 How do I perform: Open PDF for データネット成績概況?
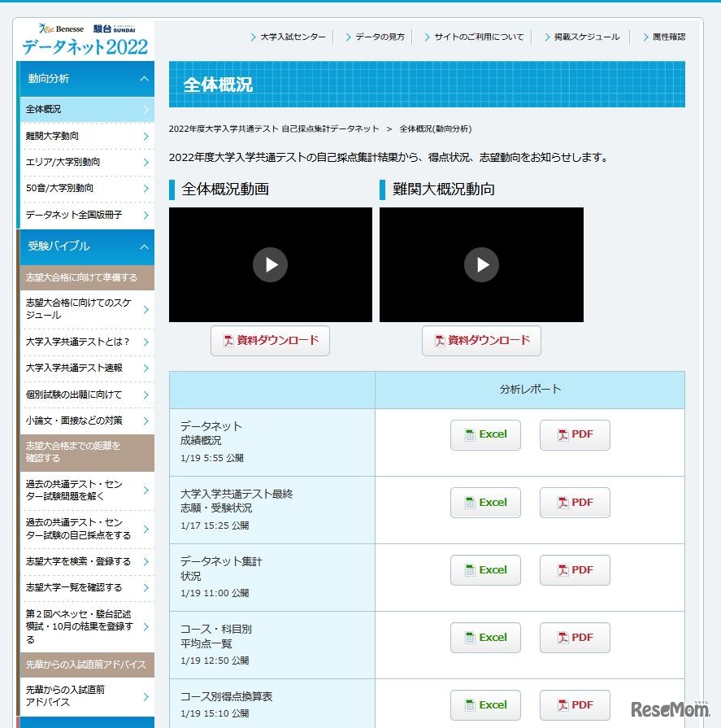coord(575,435)
